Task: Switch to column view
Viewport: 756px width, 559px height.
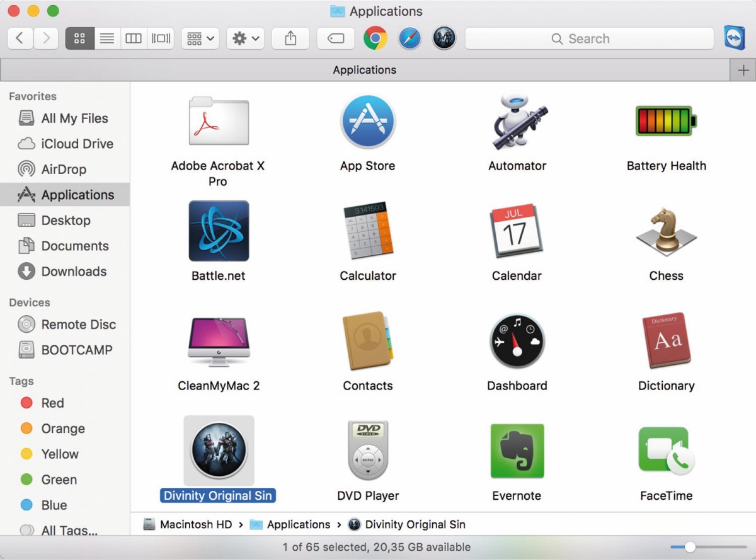Action: (134, 38)
